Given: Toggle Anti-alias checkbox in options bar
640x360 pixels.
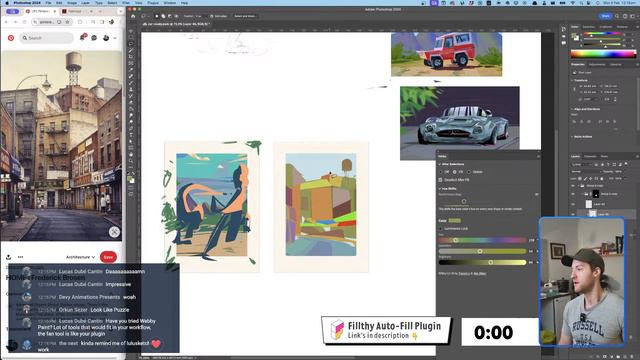Looking at the screenshot, I should click(212, 16).
